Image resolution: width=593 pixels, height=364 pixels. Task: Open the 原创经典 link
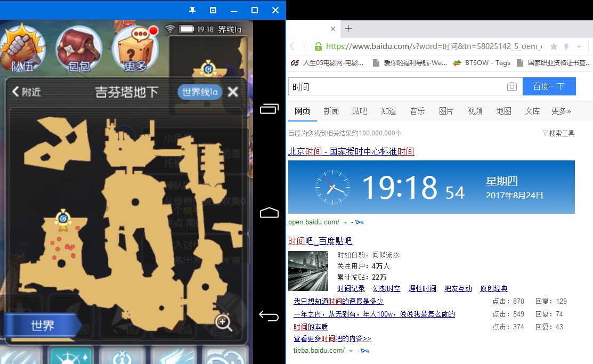click(x=493, y=288)
